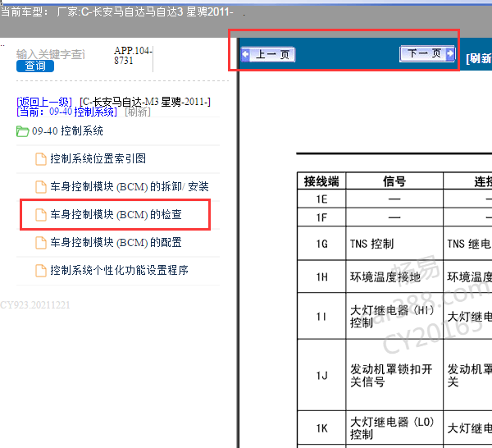Screen dimensions: 492x448
Task: Click the CY923.20211221 version text
Action: (x=35, y=305)
